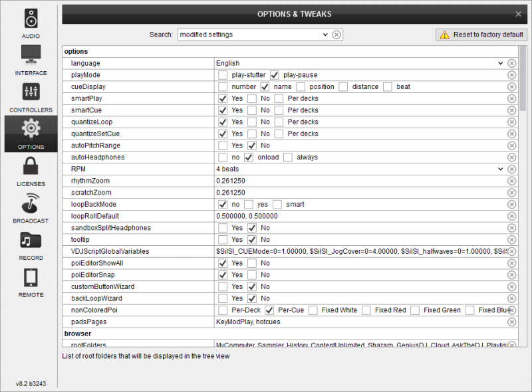This screenshot has width=532, height=392.
Task: Check the beat option for cueDisplay
Action: tap(388, 87)
